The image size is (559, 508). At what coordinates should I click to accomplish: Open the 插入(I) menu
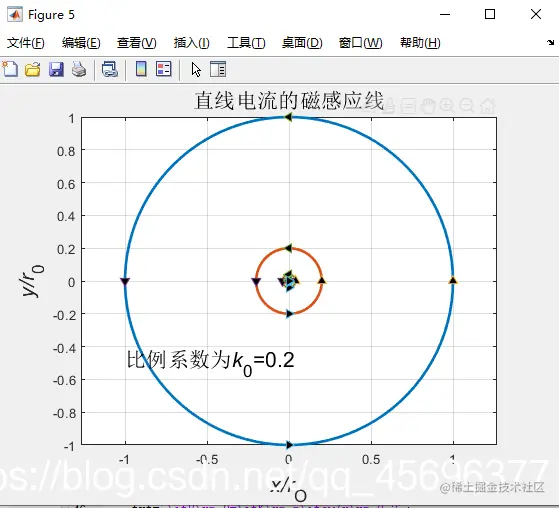(x=191, y=43)
